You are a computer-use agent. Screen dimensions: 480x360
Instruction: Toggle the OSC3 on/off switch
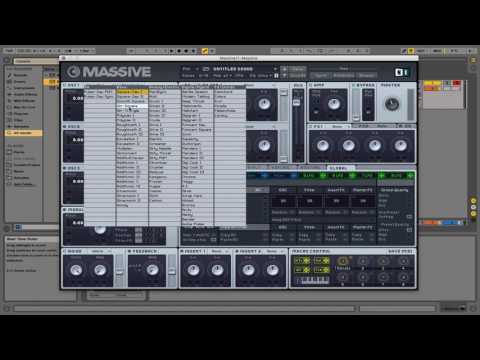coord(65,168)
